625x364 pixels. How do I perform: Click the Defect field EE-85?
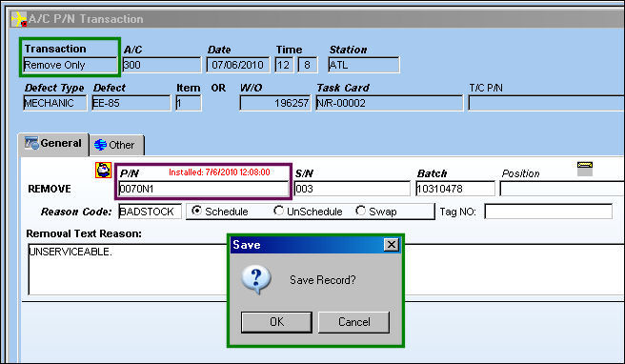[x=131, y=103]
